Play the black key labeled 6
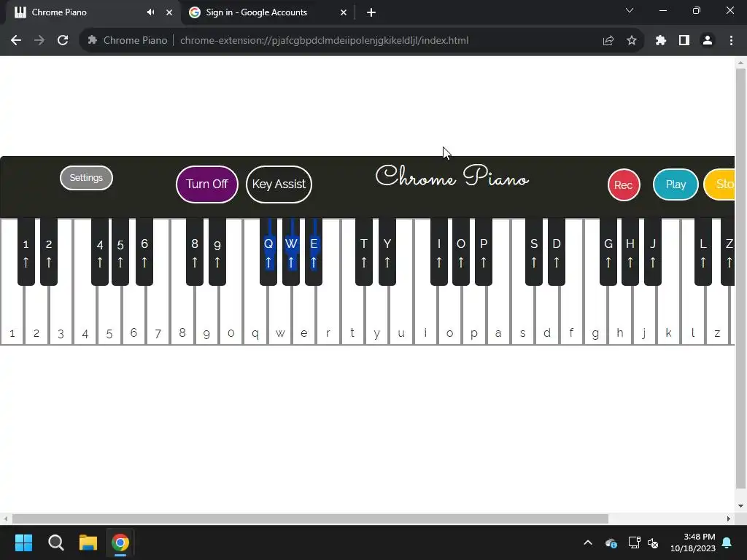This screenshot has width=747, height=560. point(144,252)
